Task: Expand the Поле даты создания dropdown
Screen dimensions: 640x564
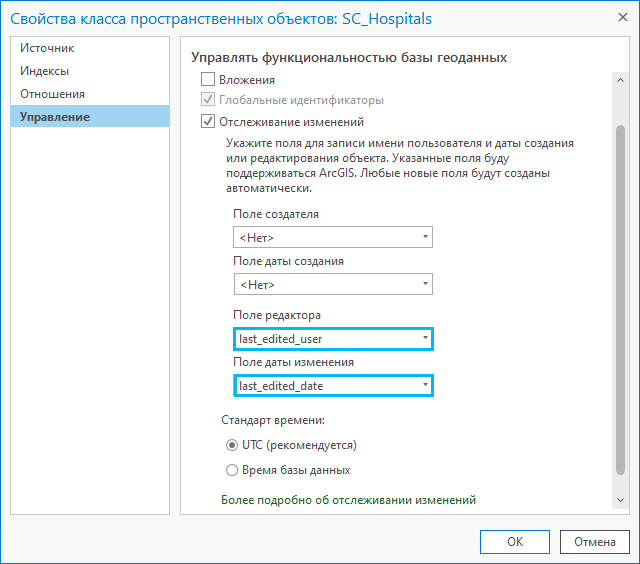Action: [x=333, y=284]
